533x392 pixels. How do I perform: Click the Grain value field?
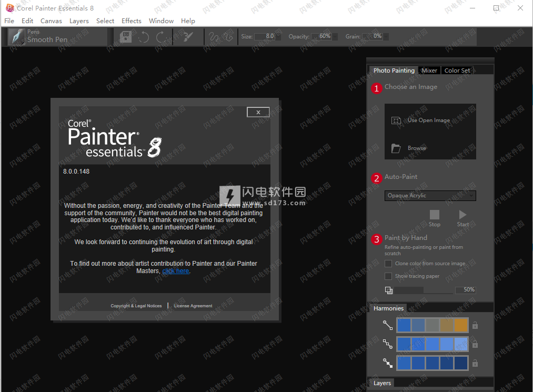[x=373, y=36]
